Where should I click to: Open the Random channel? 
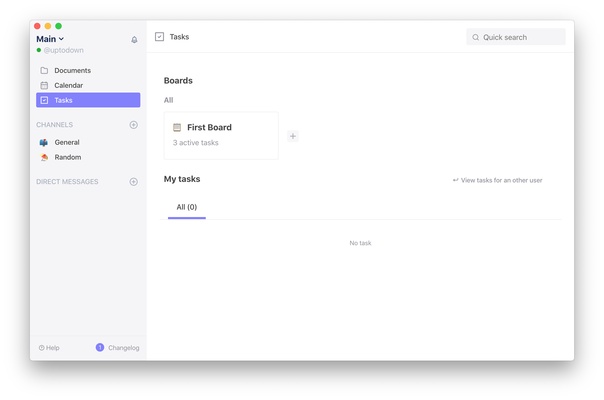[88, 157]
